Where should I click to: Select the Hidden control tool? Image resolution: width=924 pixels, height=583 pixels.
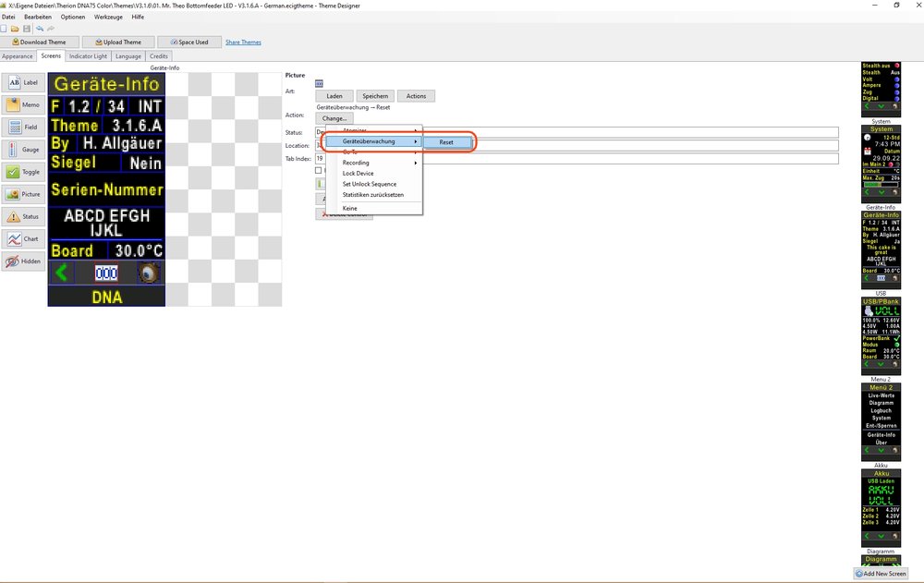pyautogui.click(x=24, y=261)
